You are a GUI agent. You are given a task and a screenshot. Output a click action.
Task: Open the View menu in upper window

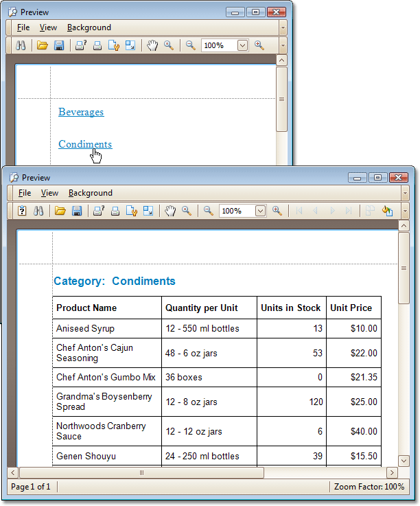(49, 27)
